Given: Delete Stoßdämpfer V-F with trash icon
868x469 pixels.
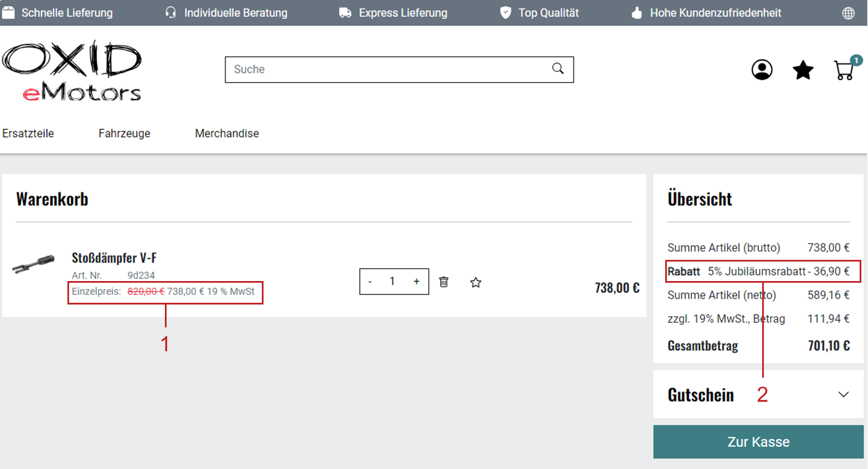Looking at the screenshot, I should pos(443,282).
